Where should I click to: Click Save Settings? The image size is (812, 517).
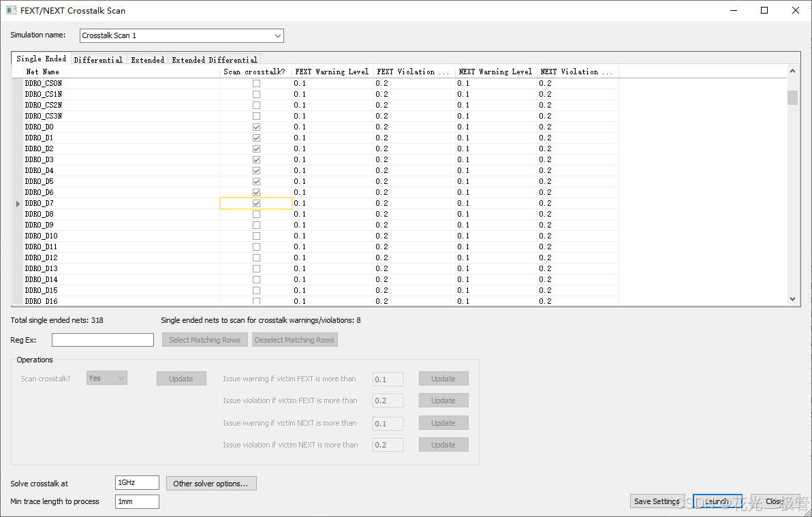(x=656, y=501)
